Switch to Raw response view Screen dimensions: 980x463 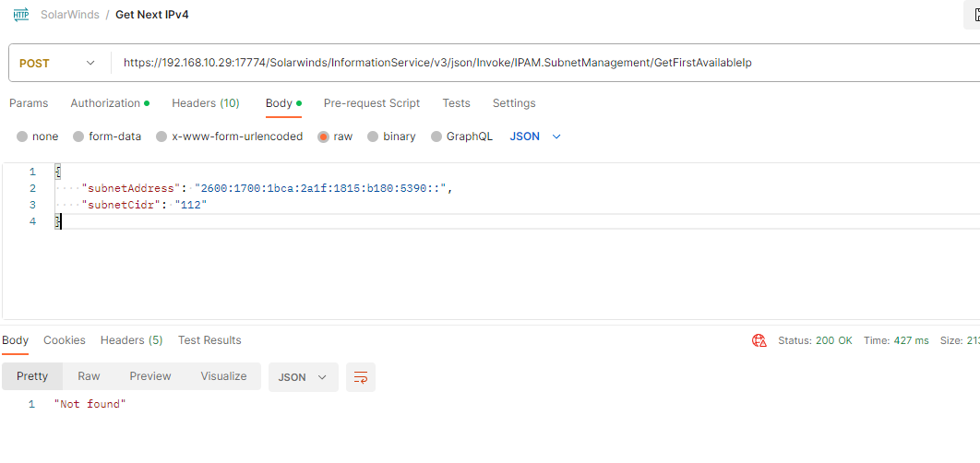[x=89, y=376]
